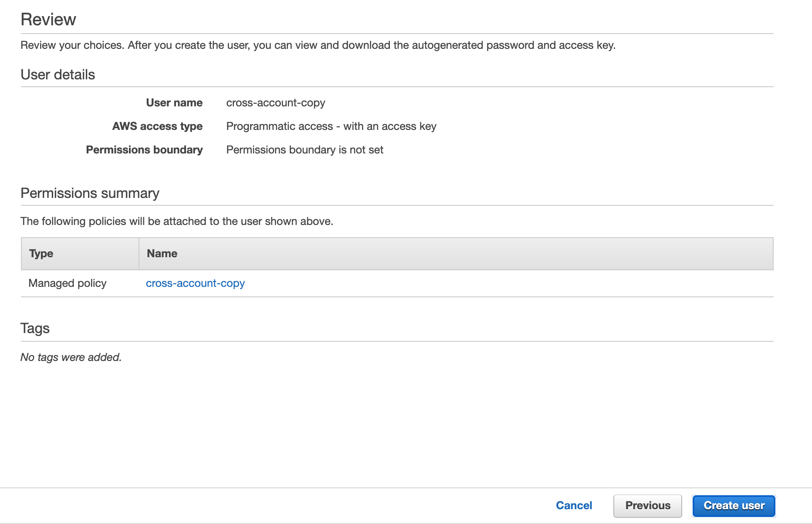This screenshot has height=524, width=812.
Task: Click the Create user button
Action: point(734,506)
